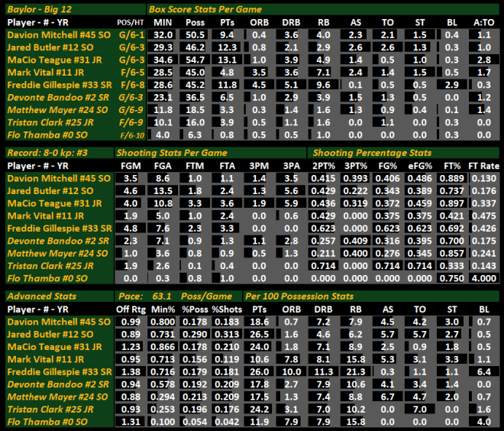
Task: Select Jared Butler's 0.313 %Shots cell
Action: (227, 334)
